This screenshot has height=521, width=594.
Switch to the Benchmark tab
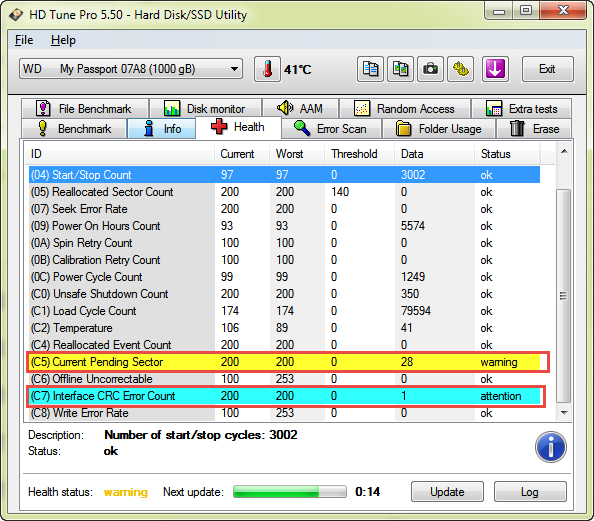pos(74,129)
